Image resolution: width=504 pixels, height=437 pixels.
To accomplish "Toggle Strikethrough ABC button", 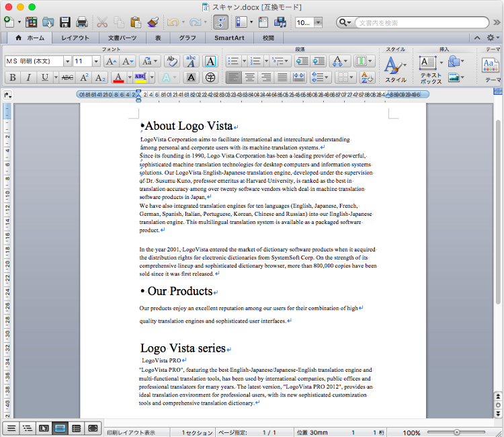I will [67, 77].
